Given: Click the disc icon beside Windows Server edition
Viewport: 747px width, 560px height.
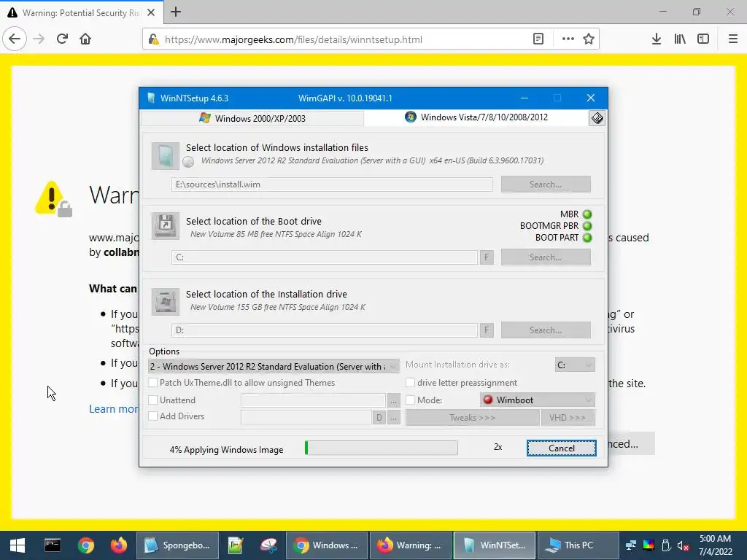Looking at the screenshot, I should 189,162.
